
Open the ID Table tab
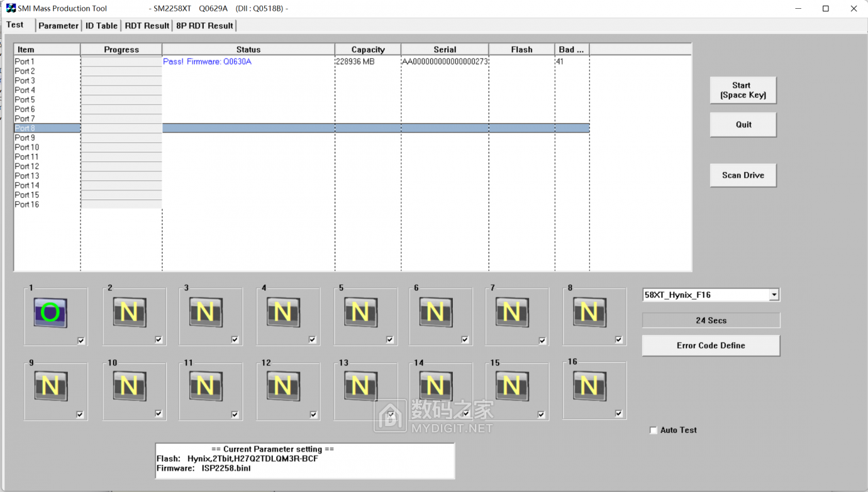coord(101,26)
